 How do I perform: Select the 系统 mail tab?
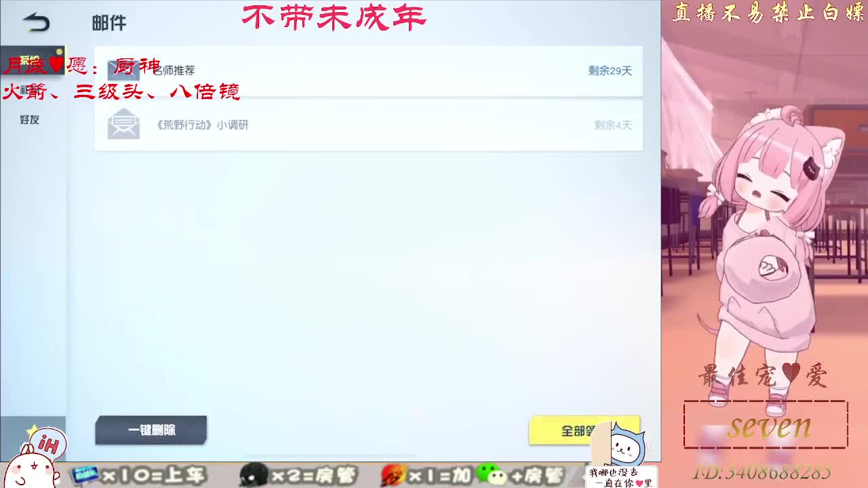(x=32, y=60)
